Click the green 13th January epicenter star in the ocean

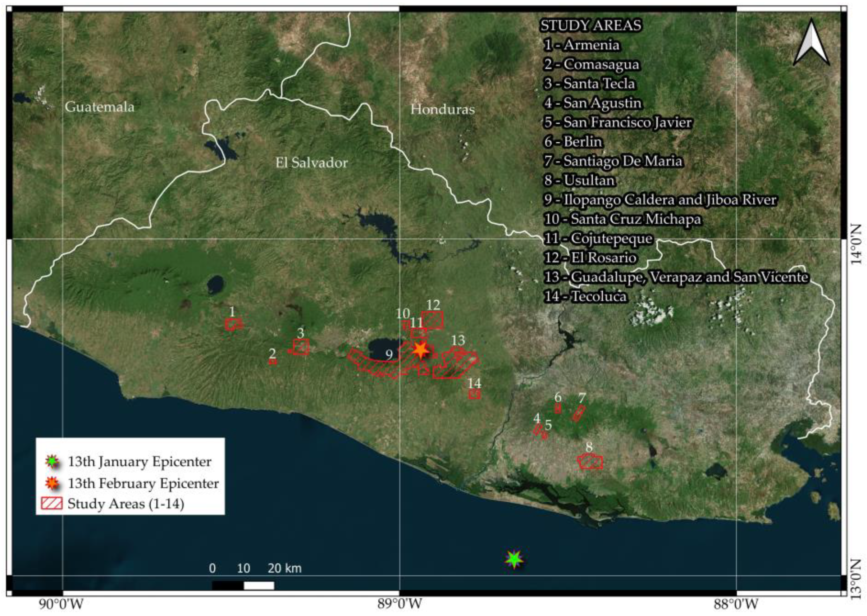point(514,559)
